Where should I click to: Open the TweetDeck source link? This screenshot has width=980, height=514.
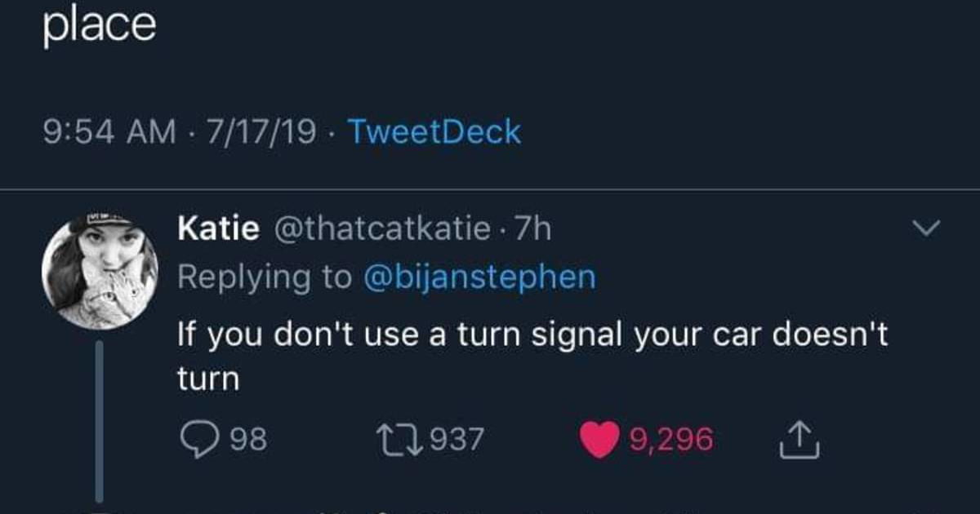(434, 131)
